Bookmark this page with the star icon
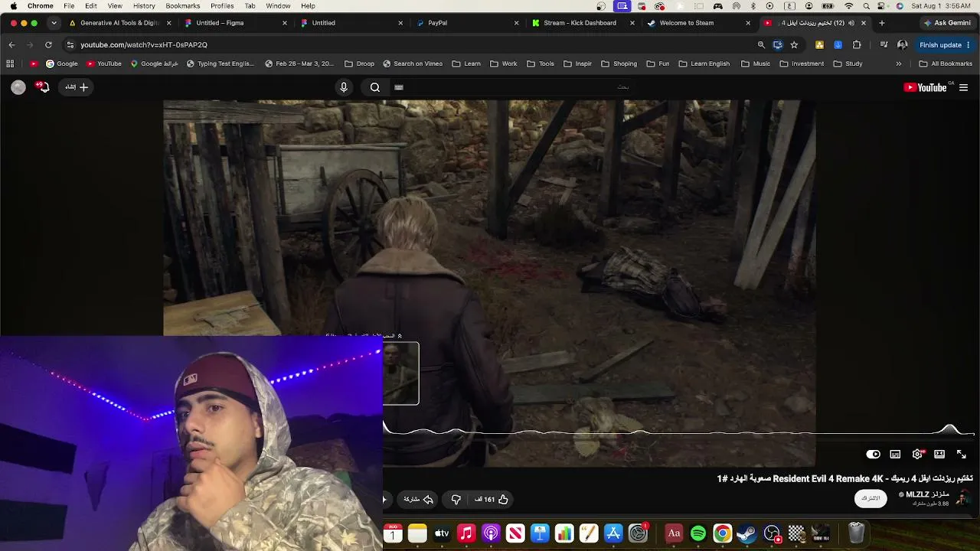The width and height of the screenshot is (980, 551). tap(794, 44)
